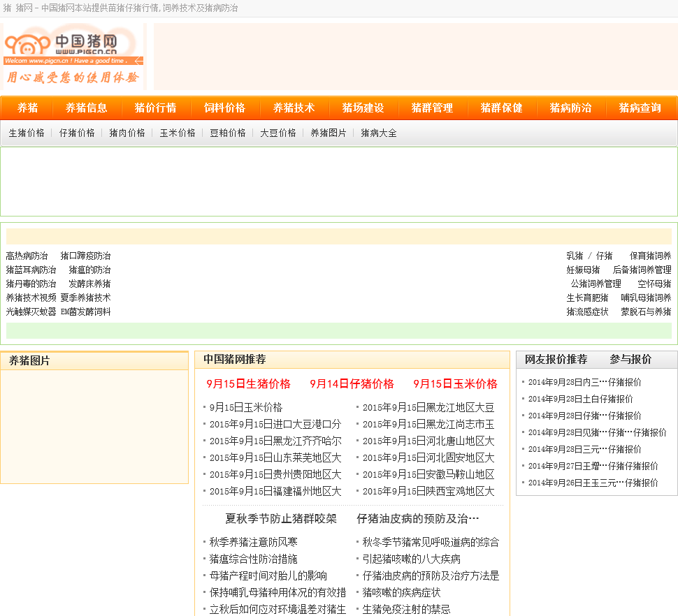Open the 高热病防治 link
The width and height of the screenshot is (678, 616).
[x=27, y=256]
